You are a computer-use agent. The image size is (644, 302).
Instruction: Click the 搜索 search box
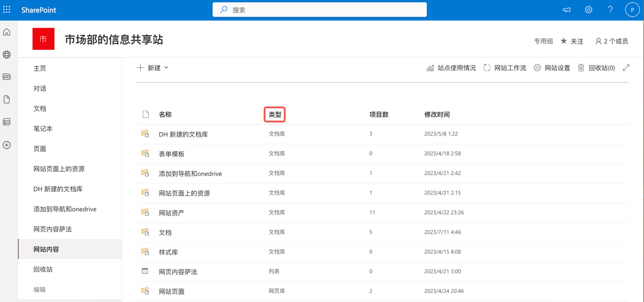(x=319, y=10)
